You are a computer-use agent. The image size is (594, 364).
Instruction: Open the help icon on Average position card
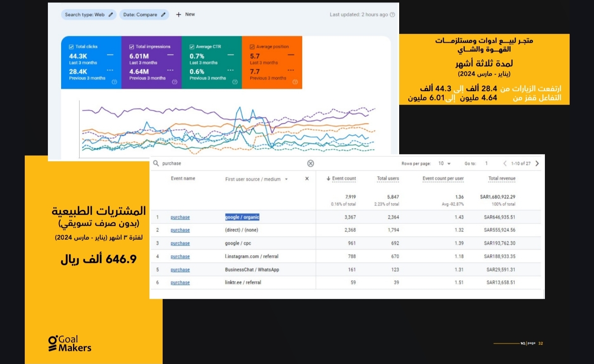tap(295, 82)
